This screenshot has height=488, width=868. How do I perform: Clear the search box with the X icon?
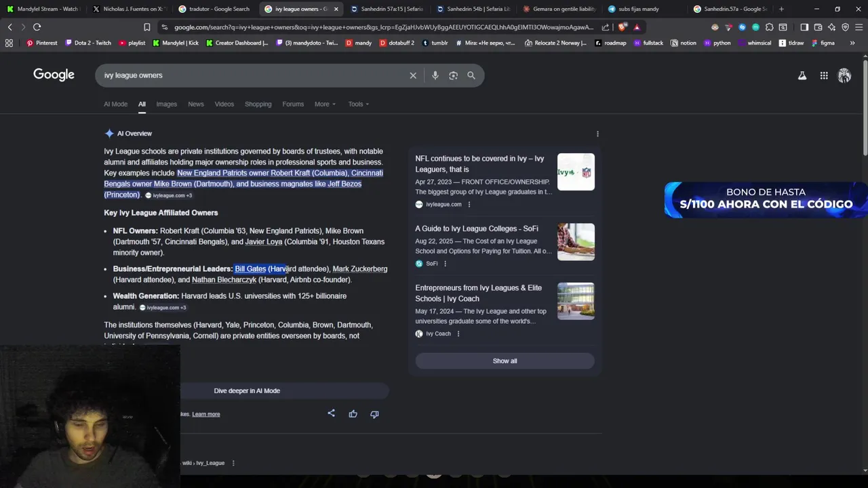pyautogui.click(x=413, y=75)
